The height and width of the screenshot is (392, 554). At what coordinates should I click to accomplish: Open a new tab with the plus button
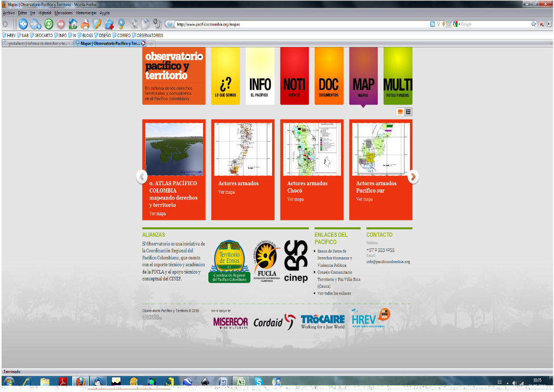[151, 44]
